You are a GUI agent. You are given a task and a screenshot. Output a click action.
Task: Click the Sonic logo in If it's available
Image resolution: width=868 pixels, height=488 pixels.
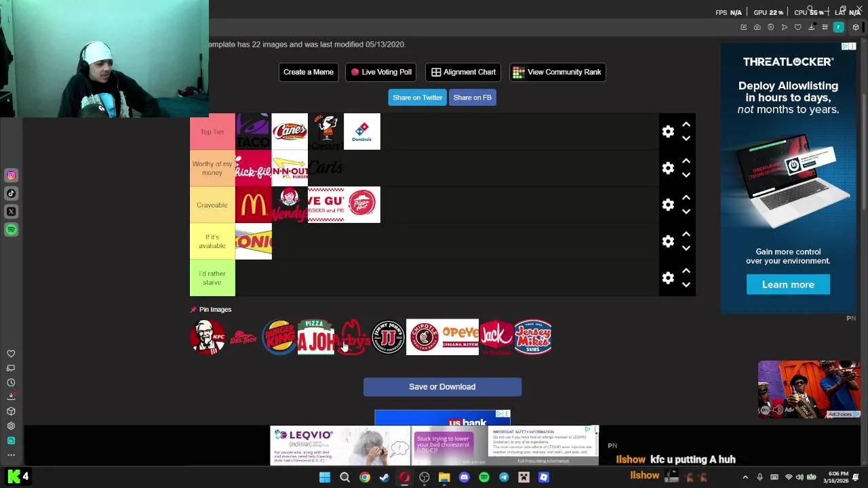coord(254,241)
